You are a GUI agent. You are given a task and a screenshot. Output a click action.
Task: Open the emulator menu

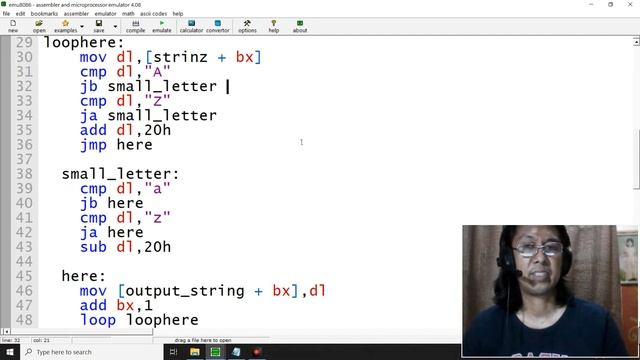pyautogui.click(x=105, y=13)
